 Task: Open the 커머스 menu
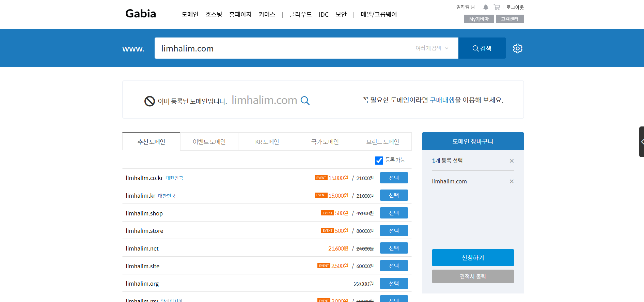tap(267, 14)
